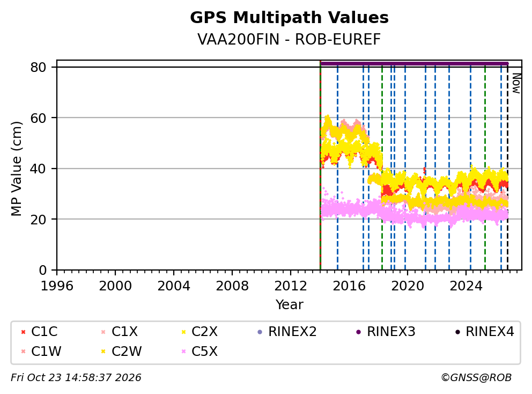The width and height of the screenshot is (532, 394).
Task: Click the purple RINEX3 legend marker
Action: point(359,332)
